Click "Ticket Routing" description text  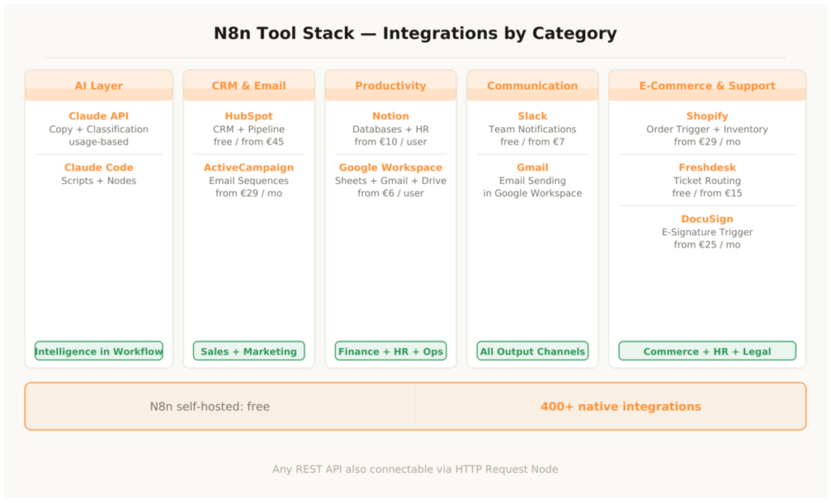pyautogui.click(x=707, y=181)
